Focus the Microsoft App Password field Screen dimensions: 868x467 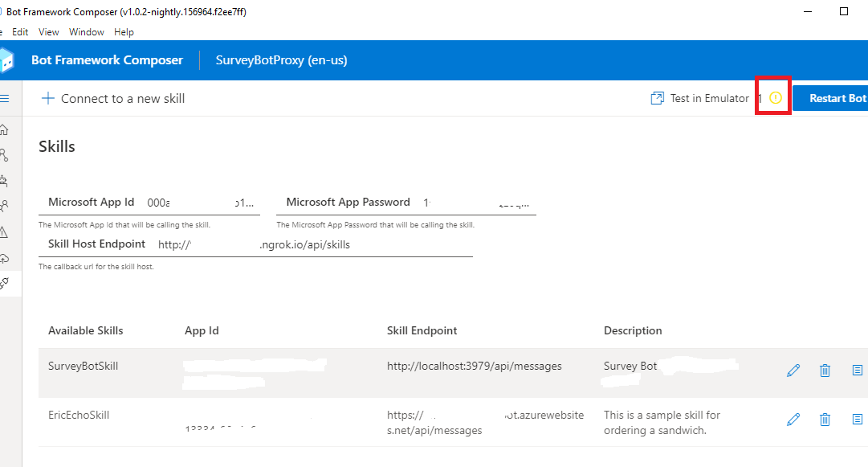(x=405, y=203)
